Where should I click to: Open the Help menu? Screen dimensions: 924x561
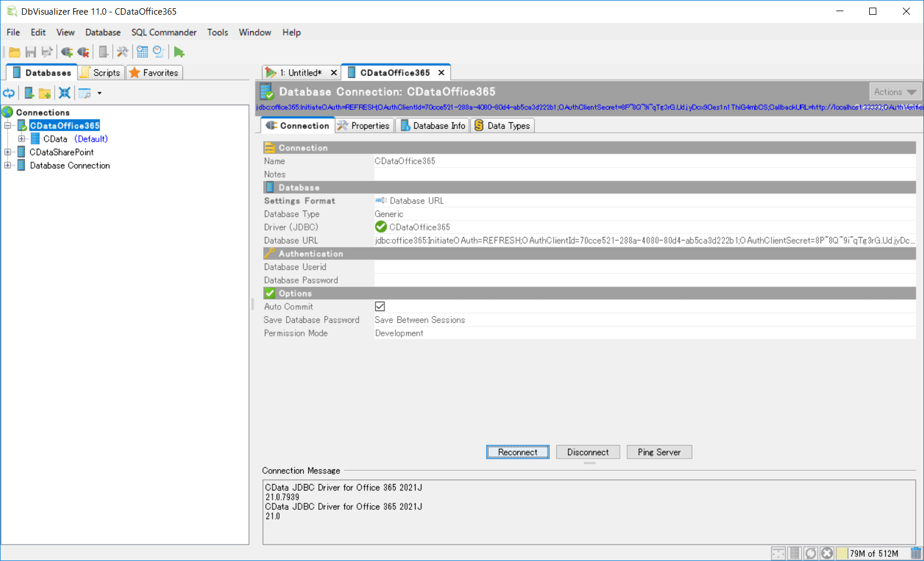291,32
